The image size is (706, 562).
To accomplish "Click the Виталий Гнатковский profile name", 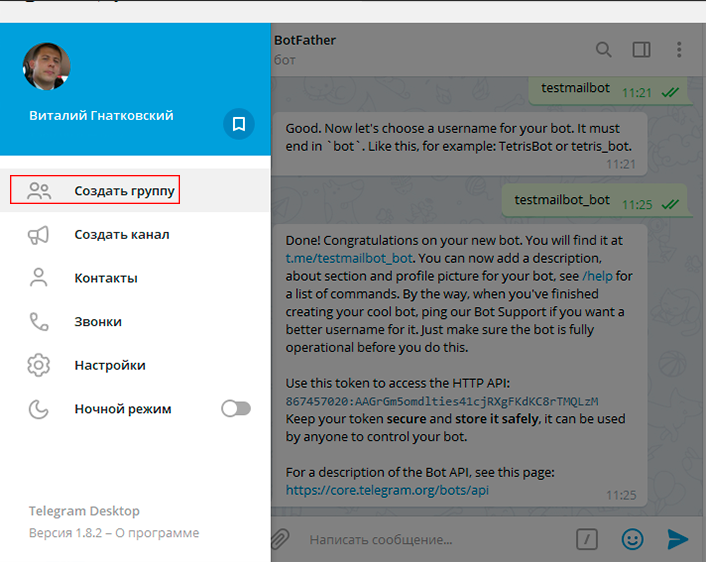I will 101,115.
